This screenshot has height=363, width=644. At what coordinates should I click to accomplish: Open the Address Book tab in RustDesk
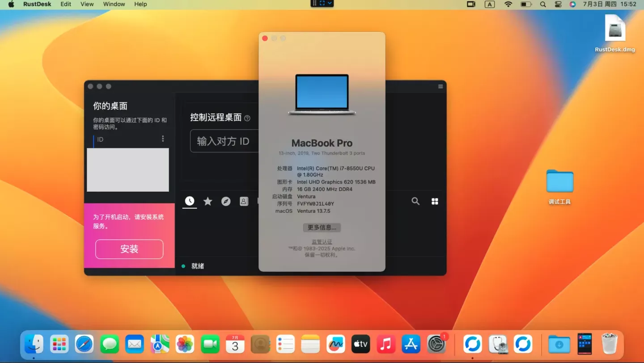pyautogui.click(x=244, y=201)
